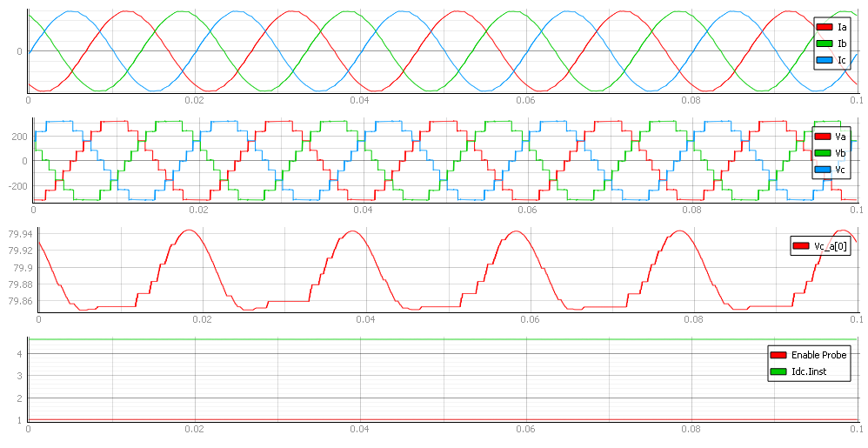Select the Va text label in legend
Image resolution: width=868 pixels, height=448 pixels.
840,137
